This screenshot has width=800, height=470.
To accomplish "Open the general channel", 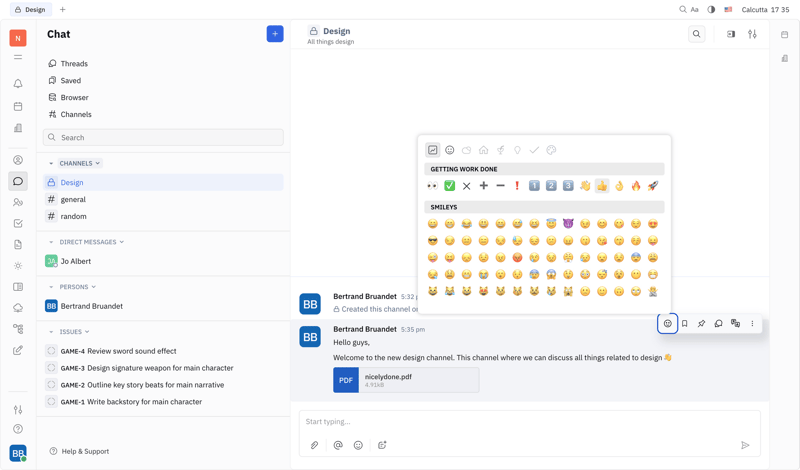I will pos(163,199).
